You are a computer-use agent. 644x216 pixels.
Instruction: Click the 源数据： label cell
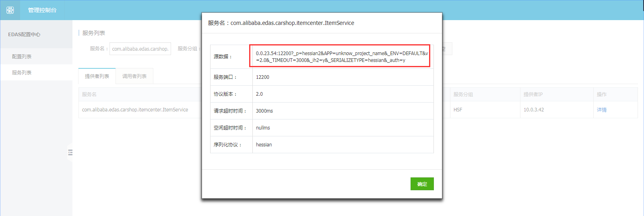coord(231,57)
